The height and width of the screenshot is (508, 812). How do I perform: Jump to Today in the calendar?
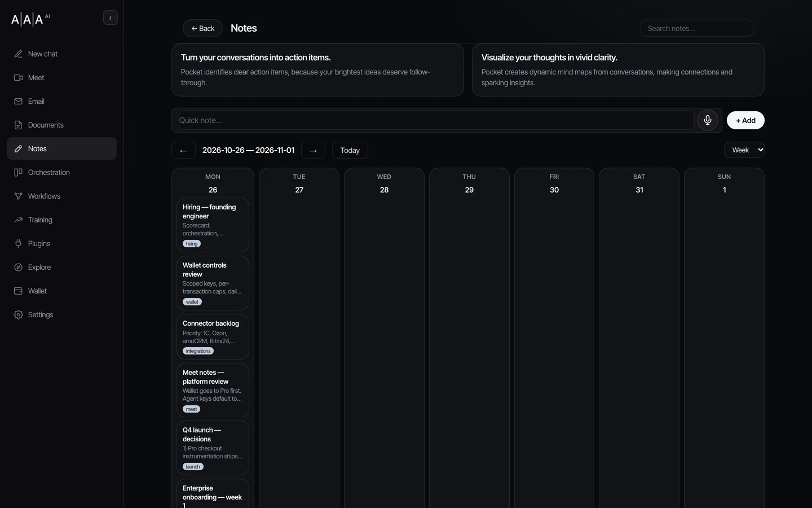[350, 150]
